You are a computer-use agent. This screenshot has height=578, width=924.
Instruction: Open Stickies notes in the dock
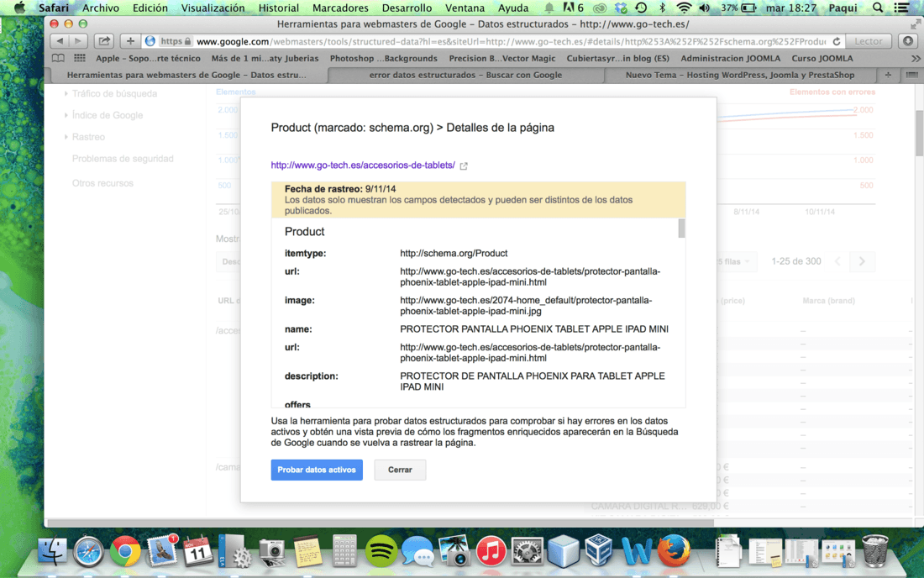tap(307, 551)
